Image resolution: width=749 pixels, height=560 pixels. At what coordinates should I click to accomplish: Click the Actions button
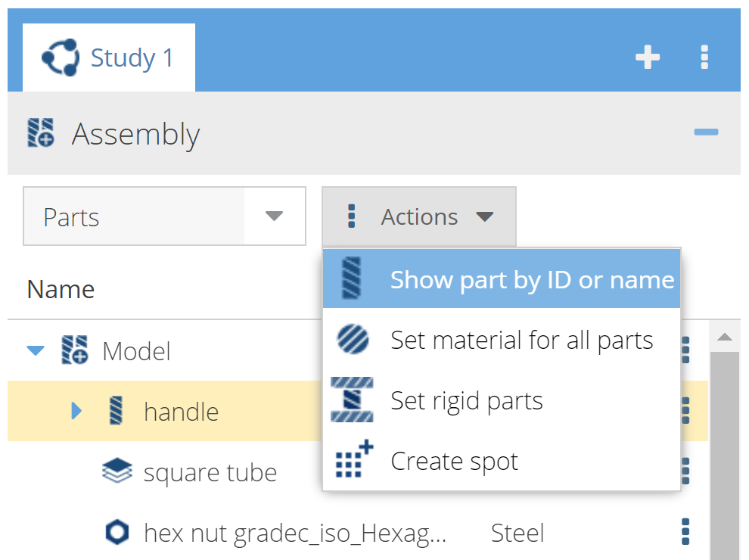(419, 217)
